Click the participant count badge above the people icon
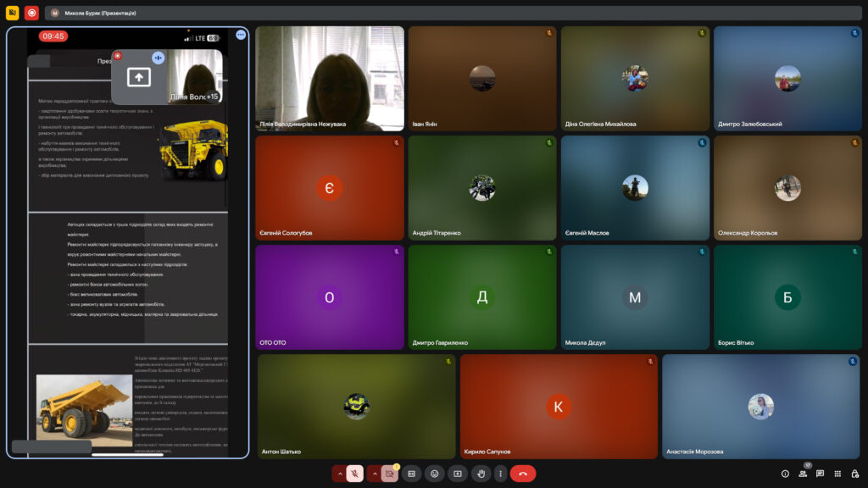 [808, 465]
